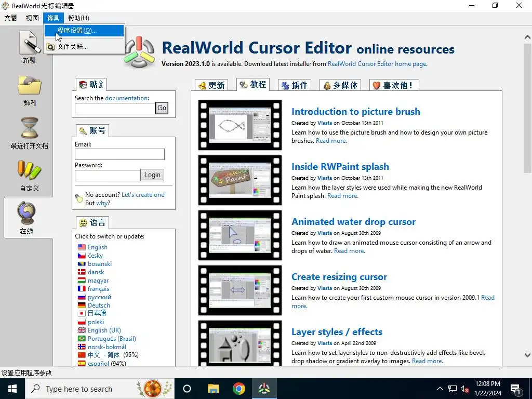This screenshot has height=399, width=532.
Task: Click inside the documentation search field
Action: tap(115, 109)
